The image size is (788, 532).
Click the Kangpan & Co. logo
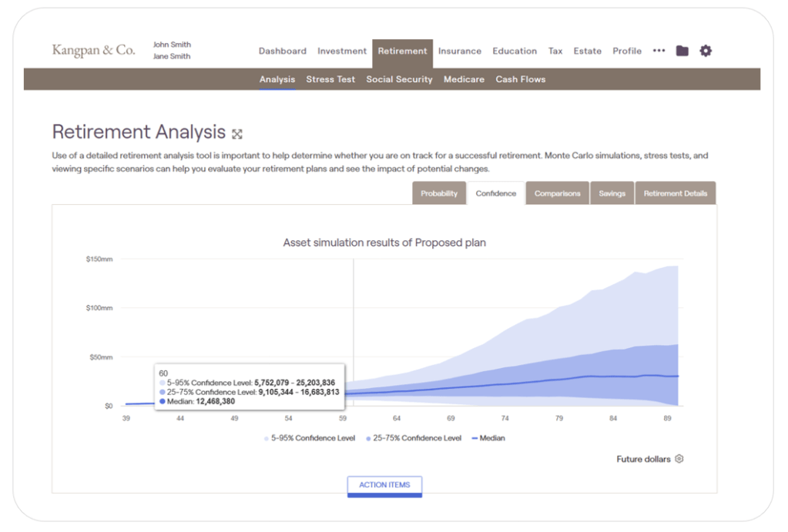pyautogui.click(x=93, y=50)
